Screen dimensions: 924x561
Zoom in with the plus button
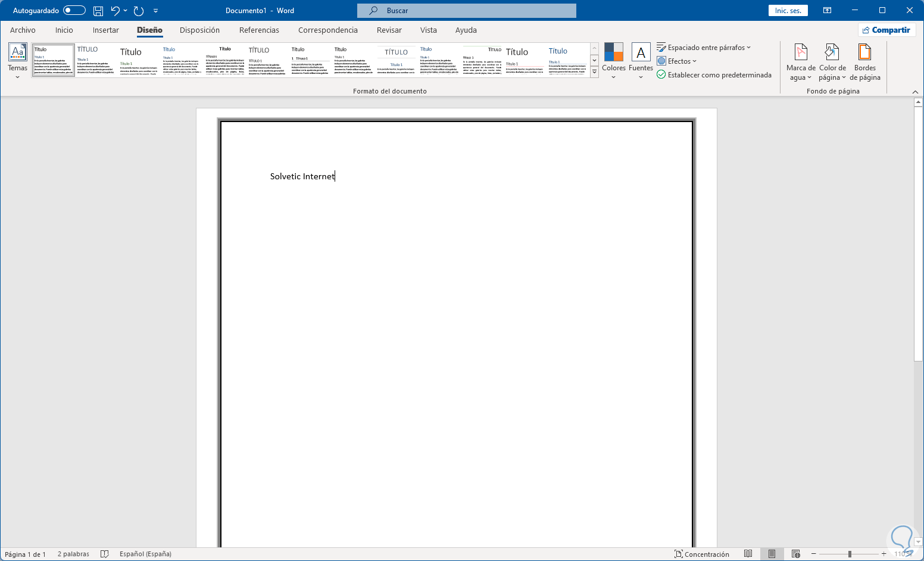coord(884,554)
